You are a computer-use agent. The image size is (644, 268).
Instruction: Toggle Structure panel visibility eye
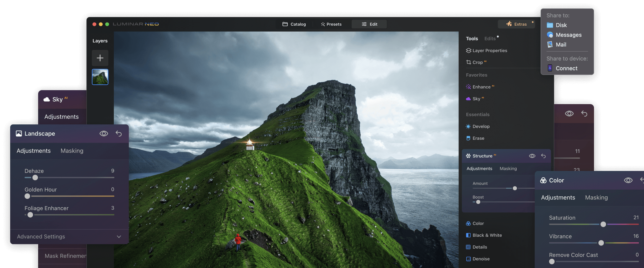[532, 156]
